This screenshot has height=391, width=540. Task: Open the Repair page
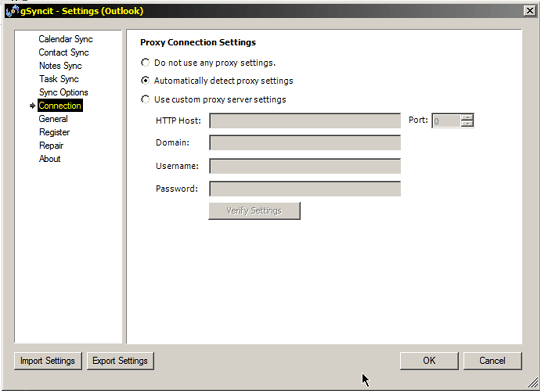coord(51,145)
